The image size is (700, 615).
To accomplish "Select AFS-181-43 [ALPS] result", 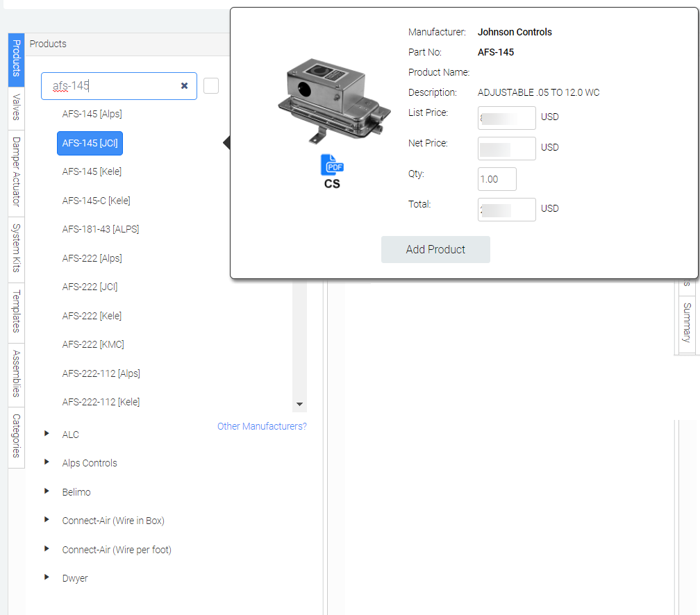I will tap(101, 229).
